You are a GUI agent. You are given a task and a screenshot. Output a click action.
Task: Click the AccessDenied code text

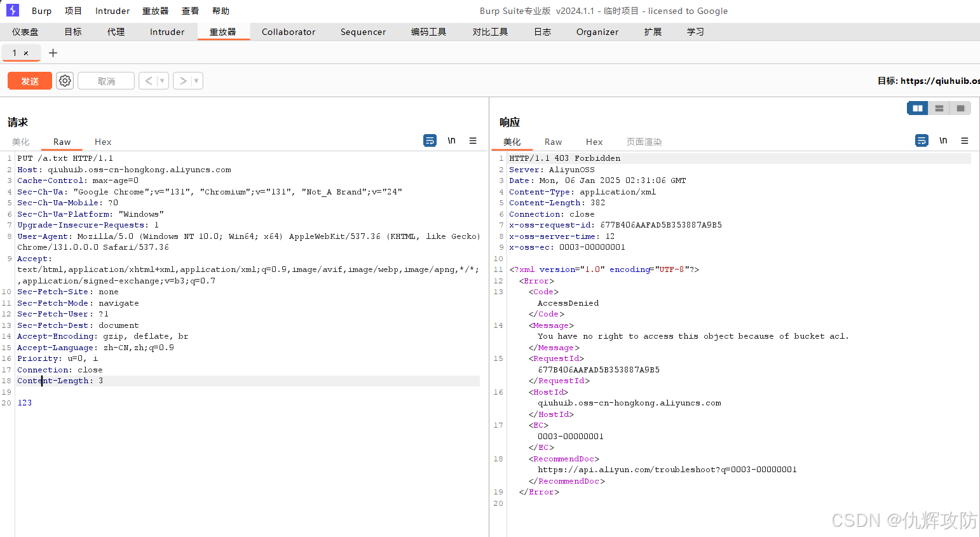[x=568, y=303]
